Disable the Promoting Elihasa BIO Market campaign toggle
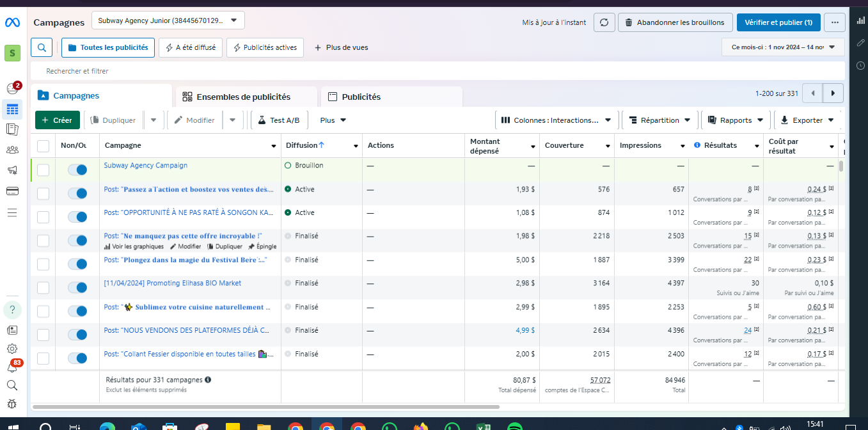Screen dimensions: 868x430 [x=77, y=287]
